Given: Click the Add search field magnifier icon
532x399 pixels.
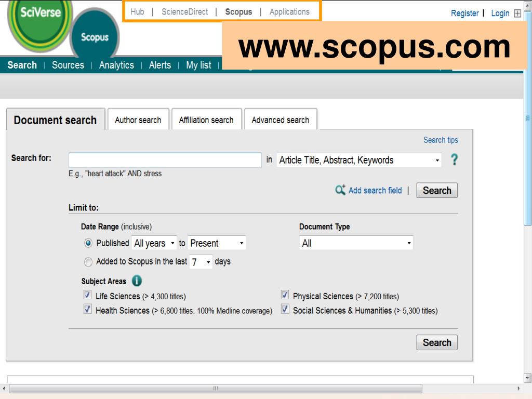Looking at the screenshot, I should (340, 190).
